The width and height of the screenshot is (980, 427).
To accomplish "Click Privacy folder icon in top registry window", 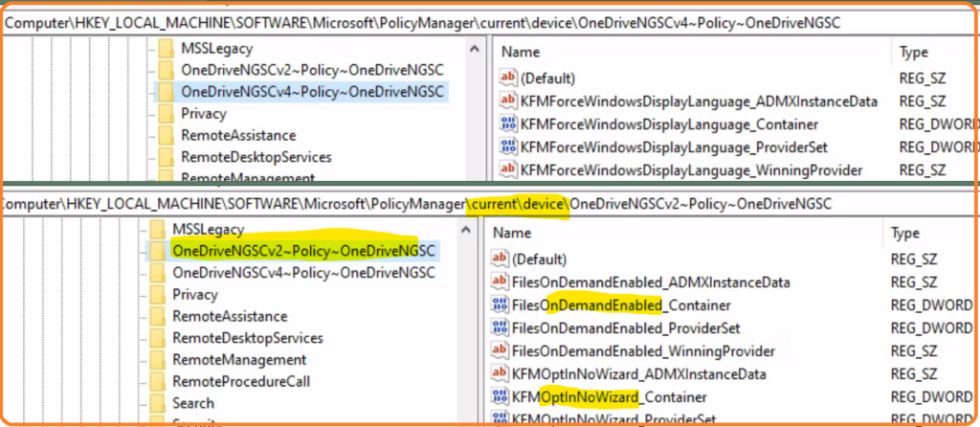I will (x=166, y=114).
